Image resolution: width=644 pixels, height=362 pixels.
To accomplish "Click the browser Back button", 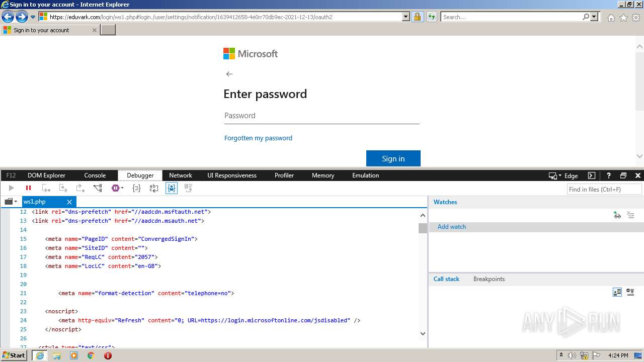I will click(x=8, y=17).
